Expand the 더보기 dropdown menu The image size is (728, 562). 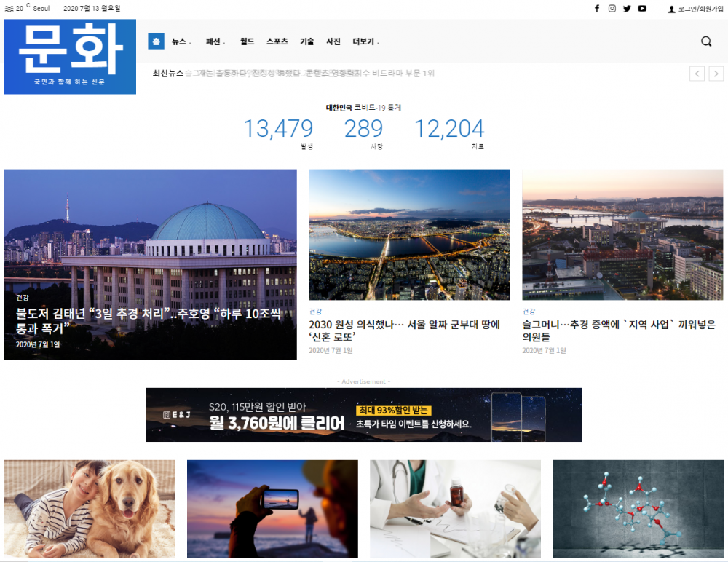365,41
